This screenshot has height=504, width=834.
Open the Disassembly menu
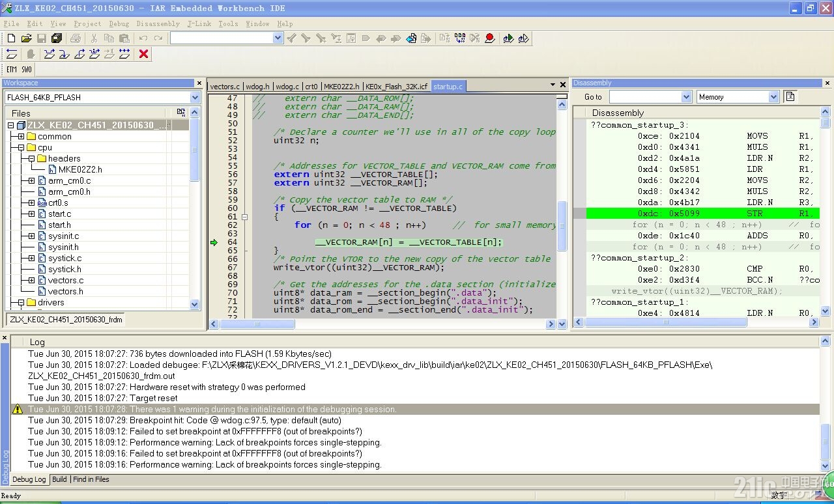point(158,23)
